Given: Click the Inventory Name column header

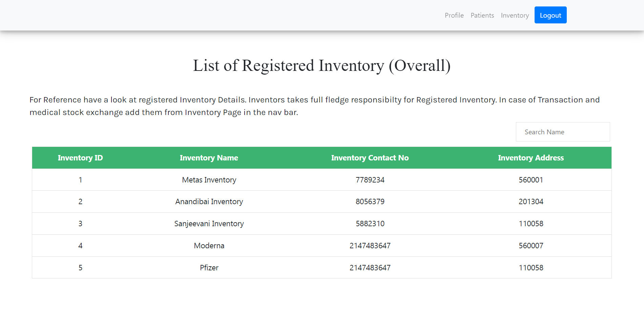Looking at the screenshot, I should pos(209,158).
